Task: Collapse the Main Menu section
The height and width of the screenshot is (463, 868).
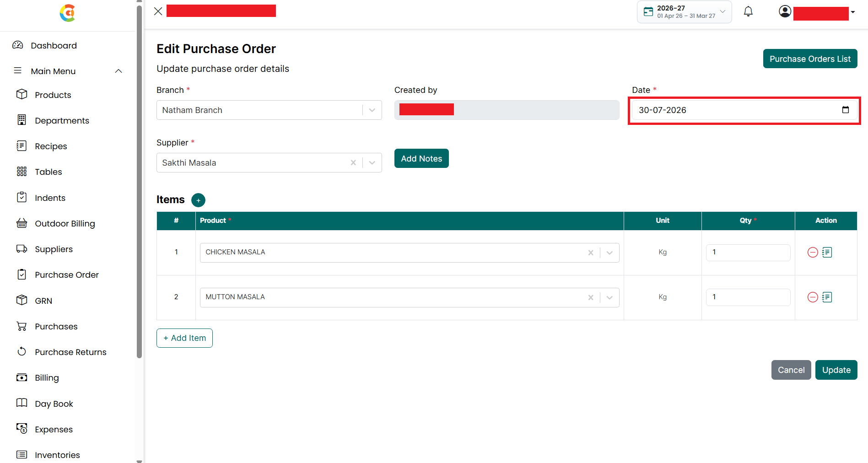Action: pyautogui.click(x=119, y=71)
